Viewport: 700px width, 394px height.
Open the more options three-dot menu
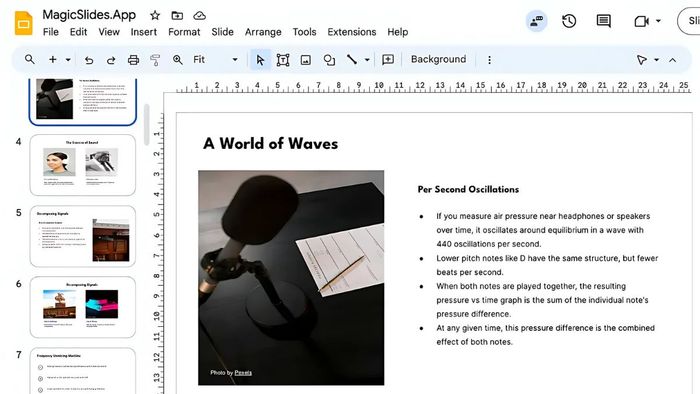tap(489, 60)
